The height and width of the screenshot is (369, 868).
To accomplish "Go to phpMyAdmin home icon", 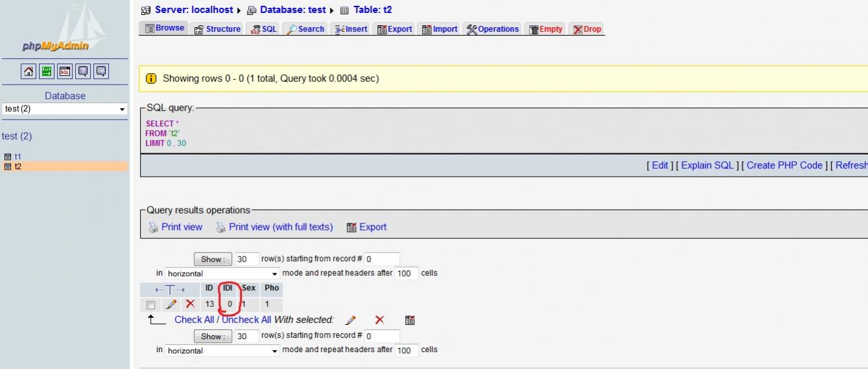I will [29, 71].
